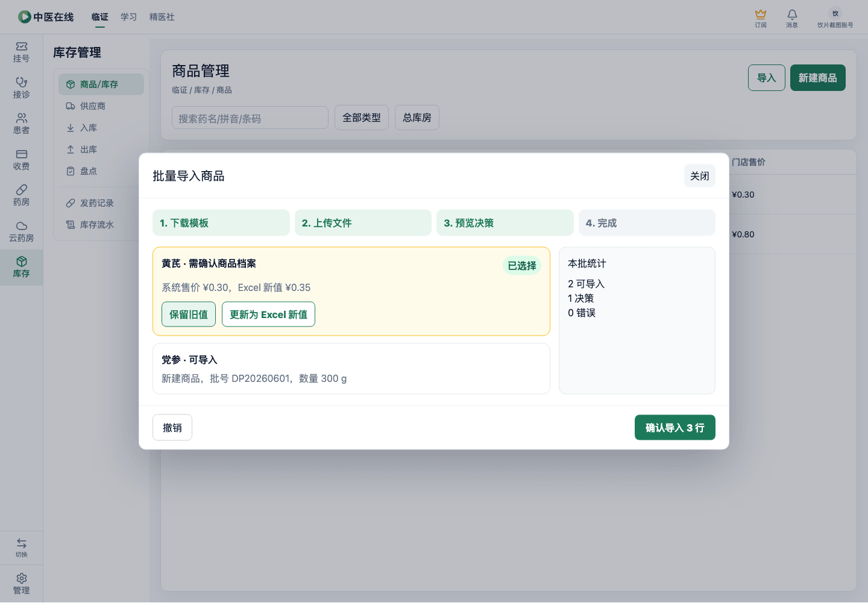Focus the 搜索药名/拼音/条码 search field

(250, 118)
